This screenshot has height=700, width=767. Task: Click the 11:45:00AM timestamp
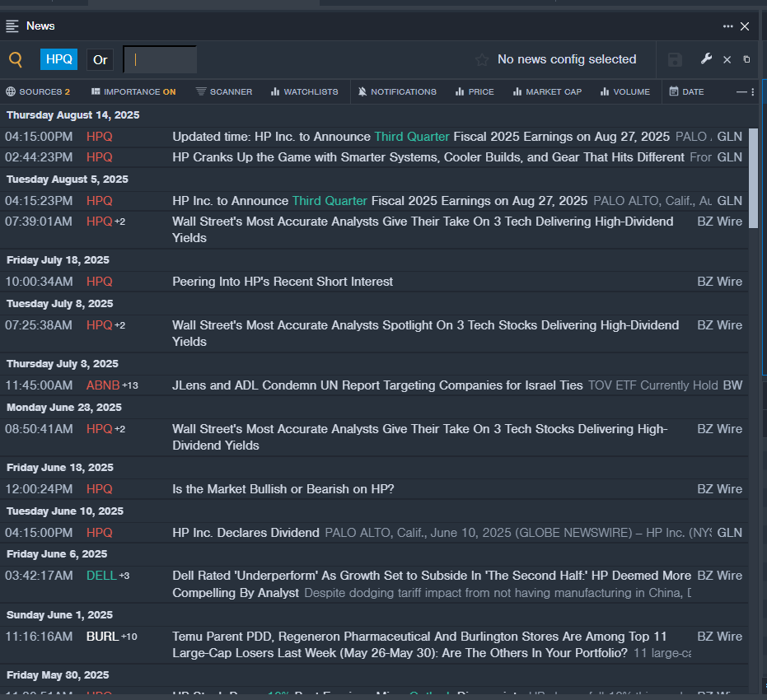39,385
